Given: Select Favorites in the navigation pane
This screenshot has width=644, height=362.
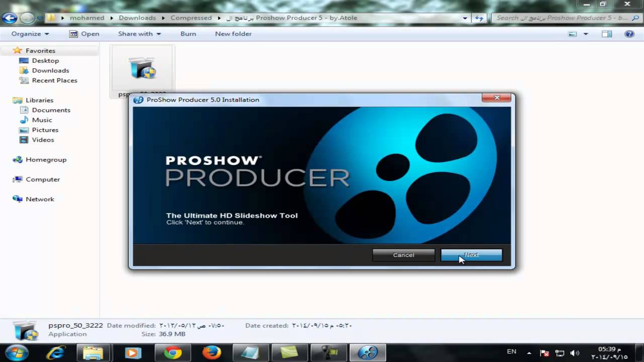Looking at the screenshot, I should (40, 51).
